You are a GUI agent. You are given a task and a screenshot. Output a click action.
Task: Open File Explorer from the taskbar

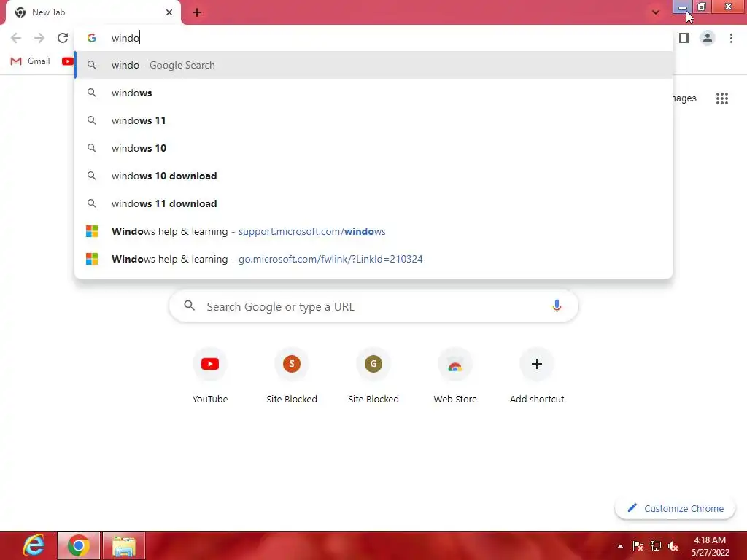pos(124,545)
